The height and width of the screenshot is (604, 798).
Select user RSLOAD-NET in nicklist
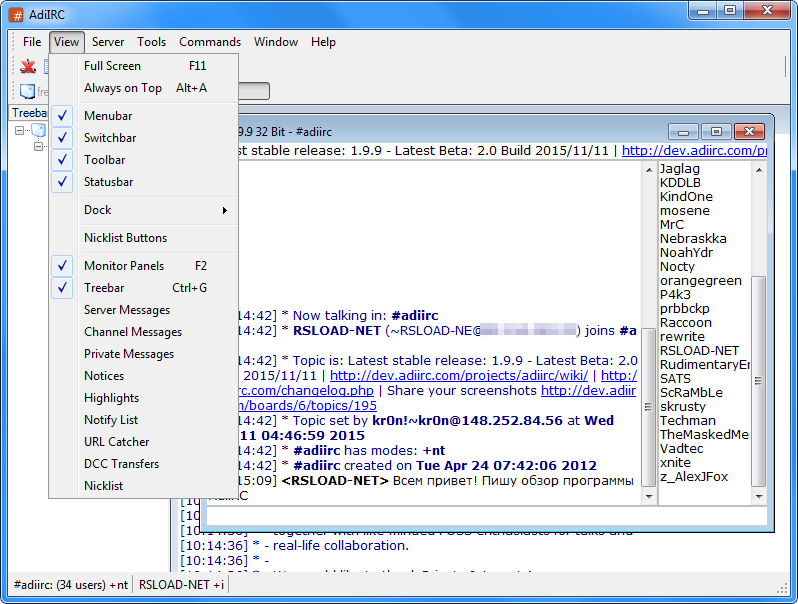click(x=699, y=351)
